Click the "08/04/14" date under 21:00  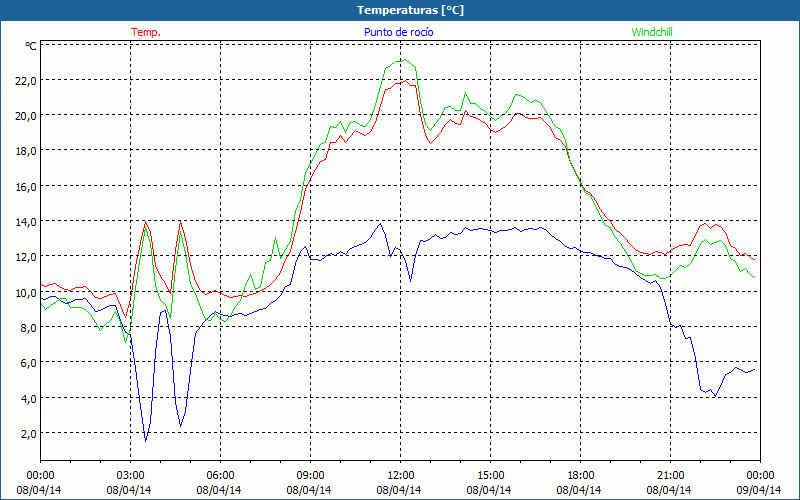(x=669, y=490)
